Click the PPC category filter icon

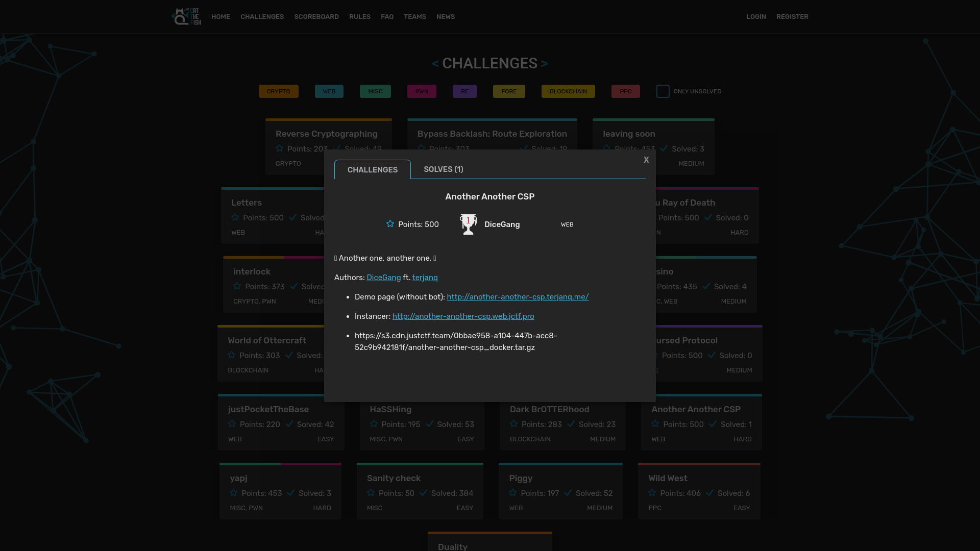(x=625, y=91)
